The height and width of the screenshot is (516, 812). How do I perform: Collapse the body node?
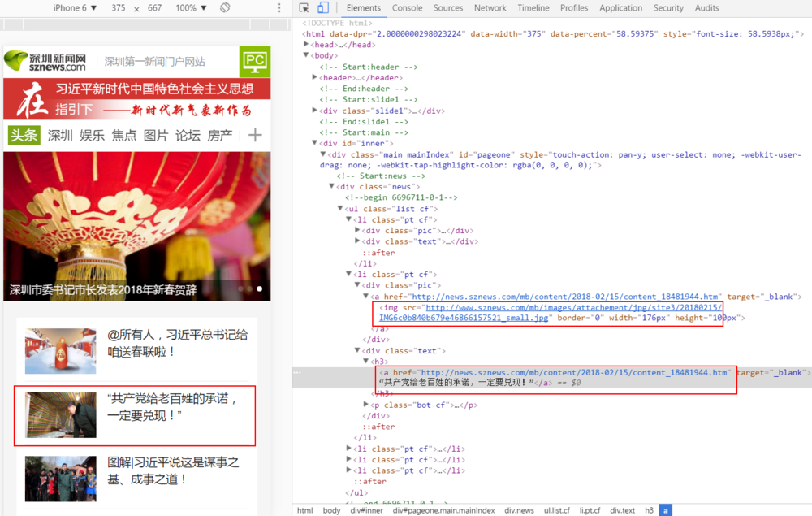tap(306, 55)
